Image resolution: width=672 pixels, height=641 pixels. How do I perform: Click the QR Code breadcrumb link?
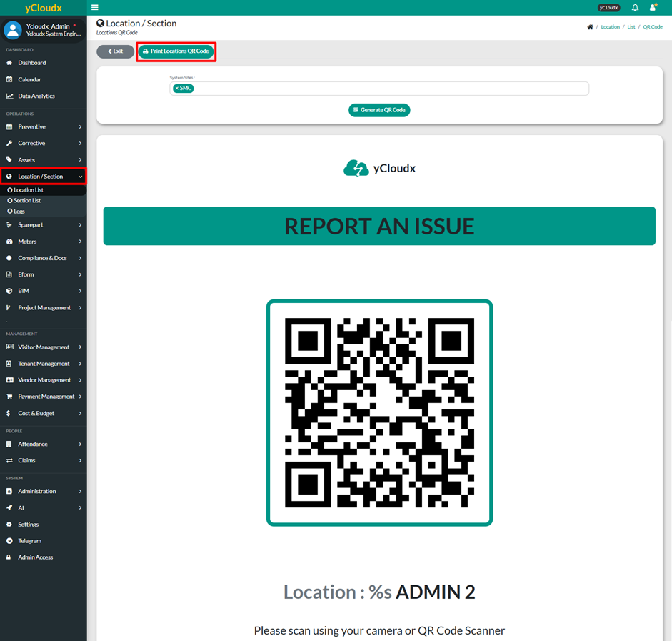coord(652,27)
